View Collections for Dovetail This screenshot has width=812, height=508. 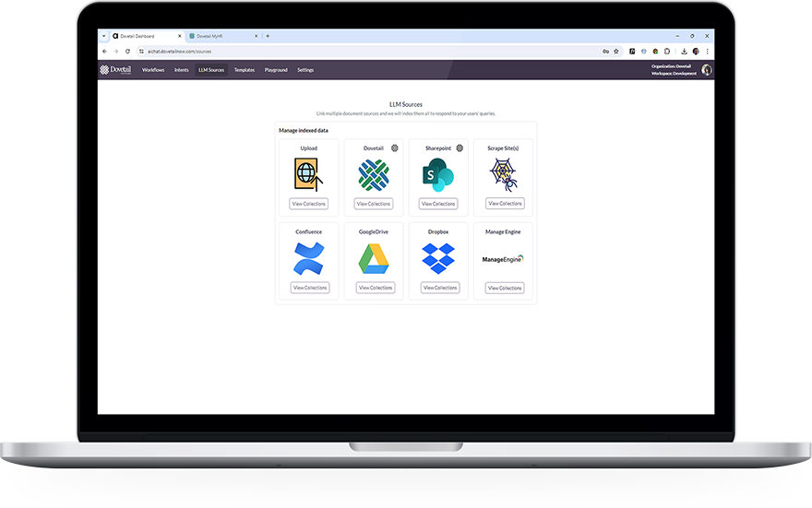374,204
